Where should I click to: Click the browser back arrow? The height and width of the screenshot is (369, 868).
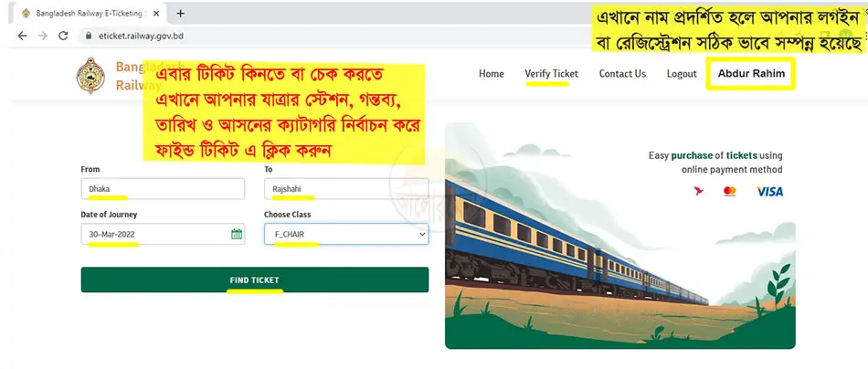(x=22, y=36)
